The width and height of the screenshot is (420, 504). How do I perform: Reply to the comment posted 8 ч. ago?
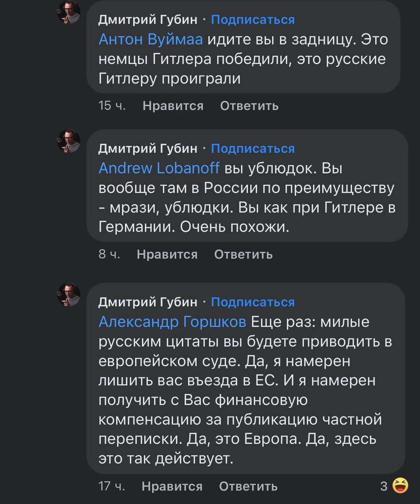point(243,254)
